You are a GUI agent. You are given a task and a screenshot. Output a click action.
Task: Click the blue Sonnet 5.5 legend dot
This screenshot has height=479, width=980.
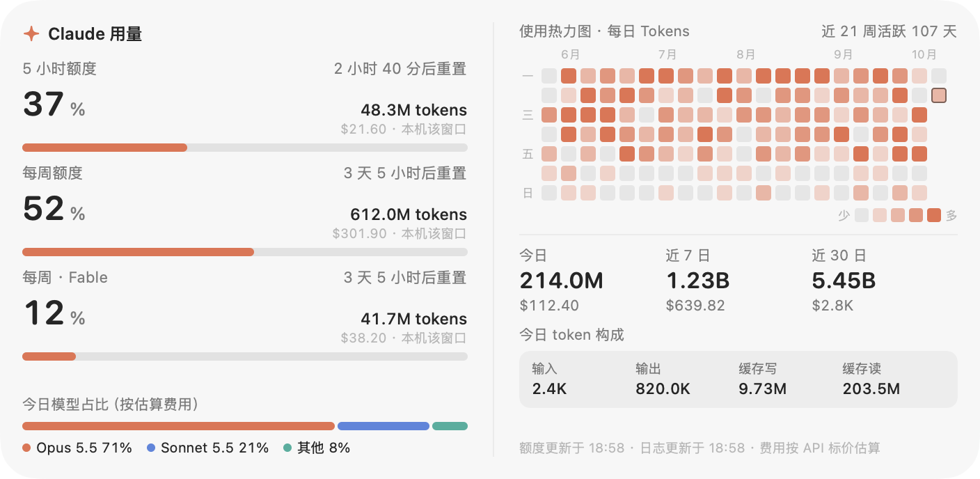click(x=151, y=448)
